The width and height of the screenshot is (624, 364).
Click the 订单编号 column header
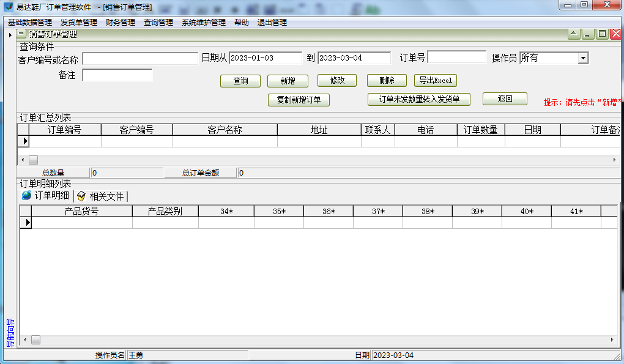point(65,130)
